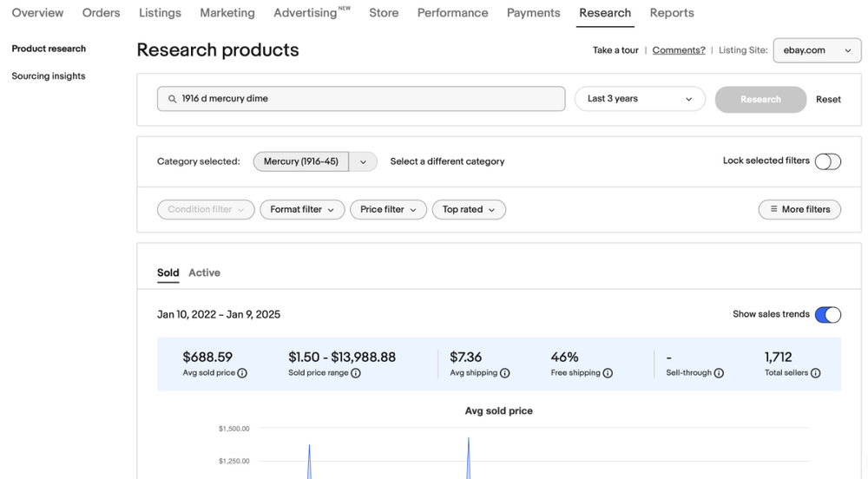Image resolution: width=868 pixels, height=479 pixels.
Task: Click the Mercury (1916-45) category pill
Action: point(301,161)
